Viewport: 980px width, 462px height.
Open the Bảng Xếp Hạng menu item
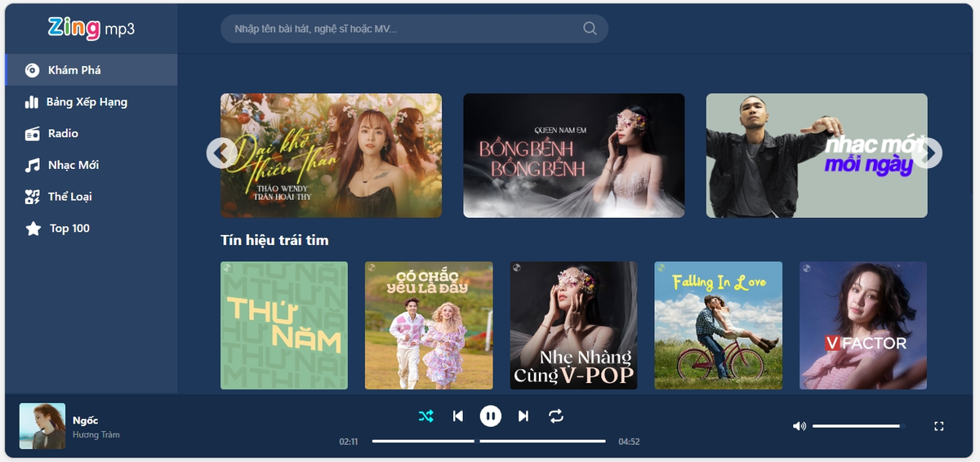point(91,102)
